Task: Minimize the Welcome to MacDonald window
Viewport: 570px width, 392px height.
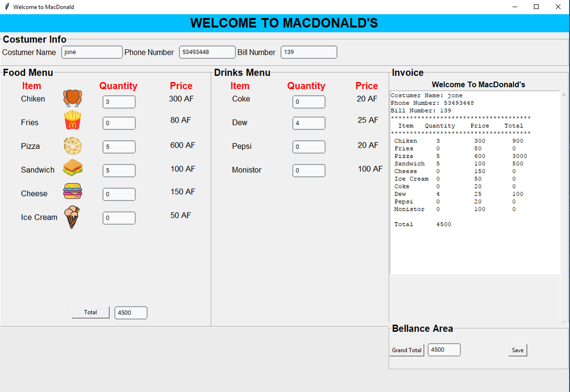Action: click(x=515, y=7)
